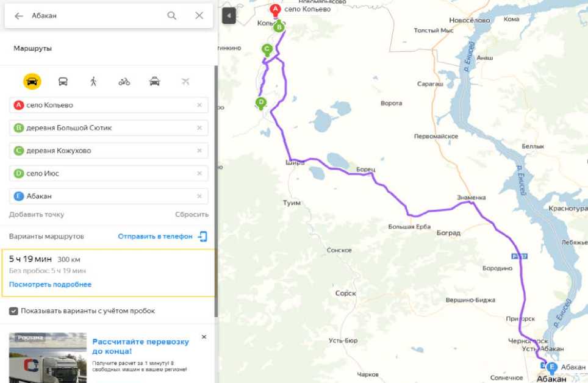The width and height of the screenshot is (588, 383).
Task: Go back using the arrow icon
Action: 19,16
